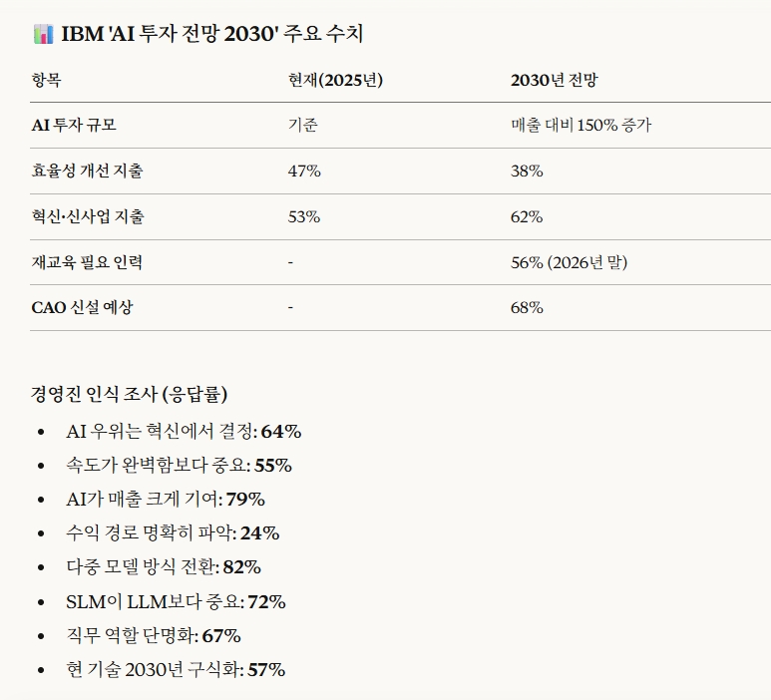771x700 pixels.
Task: Click the '경영진 인식 조사 (응답률)' subheading
Action: point(136,394)
